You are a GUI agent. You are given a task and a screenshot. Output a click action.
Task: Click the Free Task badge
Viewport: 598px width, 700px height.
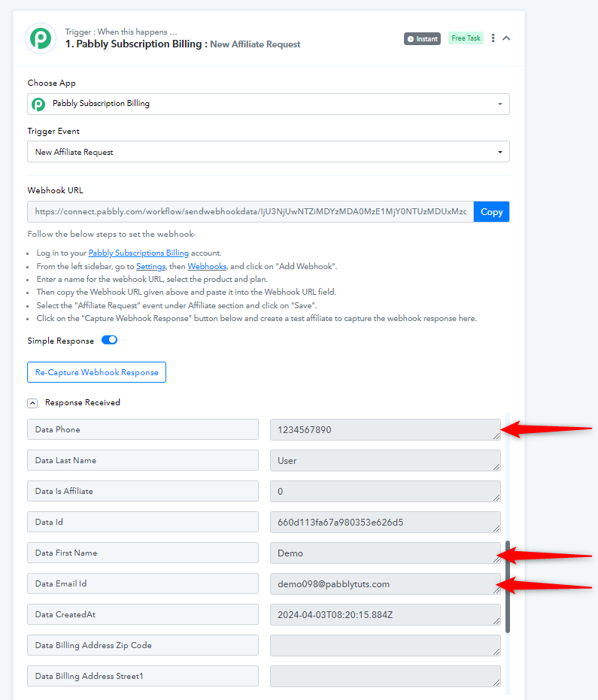coord(466,38)
